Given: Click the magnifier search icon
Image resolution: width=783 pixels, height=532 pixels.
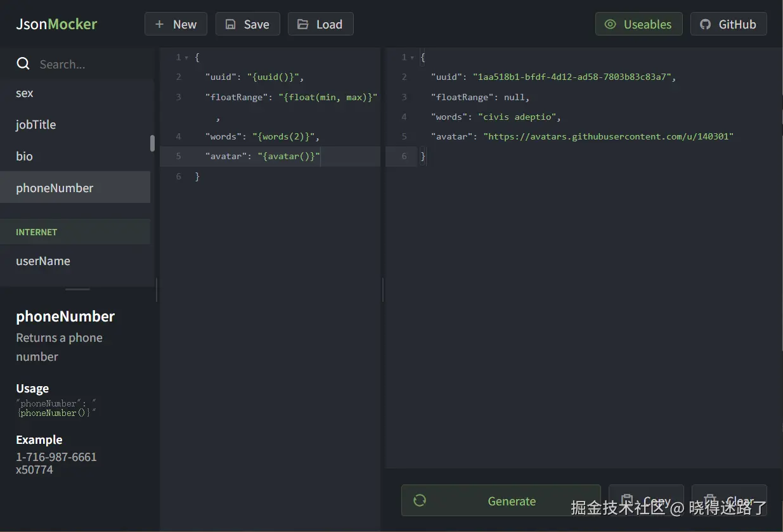Looking at the screenshot, I should pos(23,63).
